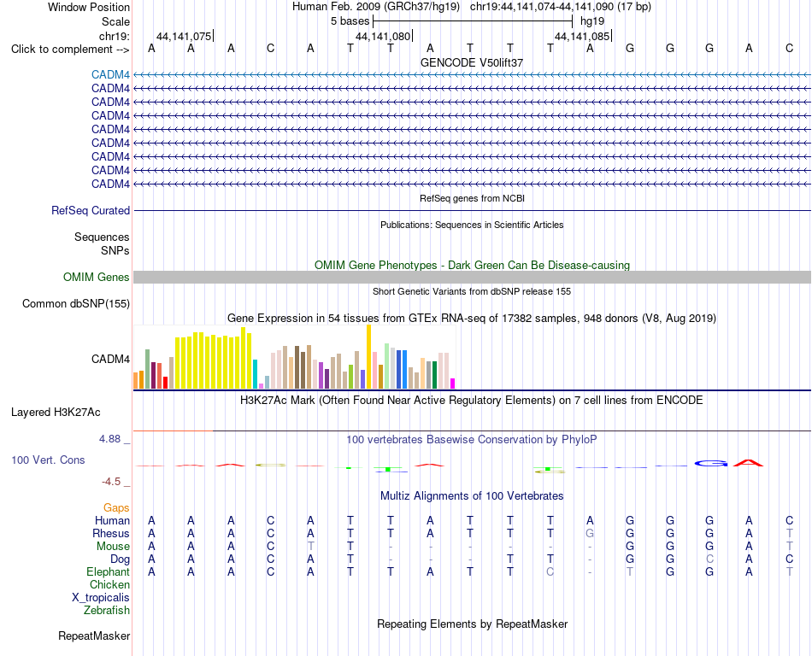Select the Mouse alignment row label
The width and height of the screenshot is (812, 656).
(113, 547)
